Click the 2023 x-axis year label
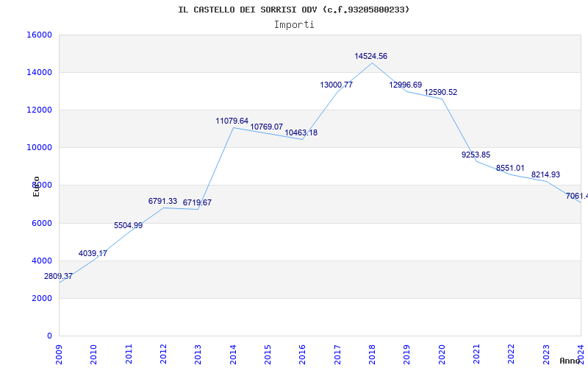Viewport: 588px width, 368px height. pyautogui.click(x=546, y=354)
